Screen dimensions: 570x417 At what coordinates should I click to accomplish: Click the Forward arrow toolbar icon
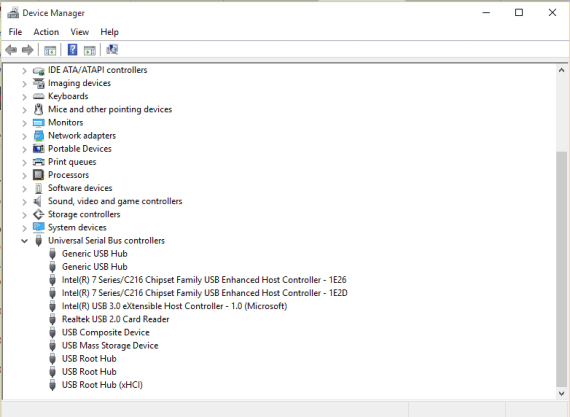click(28, 49)
